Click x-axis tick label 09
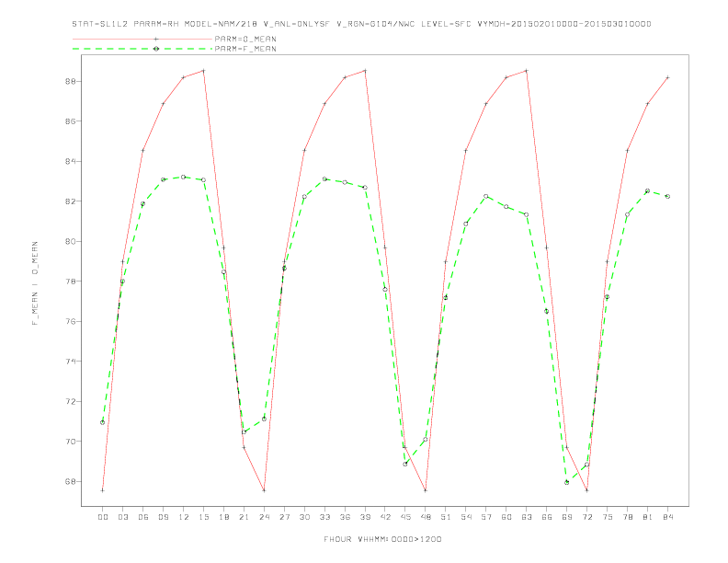 click(163, 517)
